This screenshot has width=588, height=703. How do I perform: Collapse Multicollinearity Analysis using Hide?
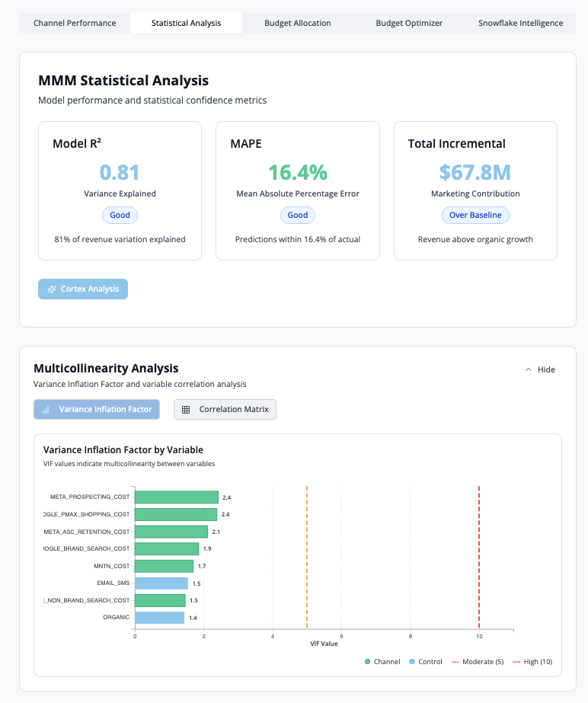click(x=541, y=369)
